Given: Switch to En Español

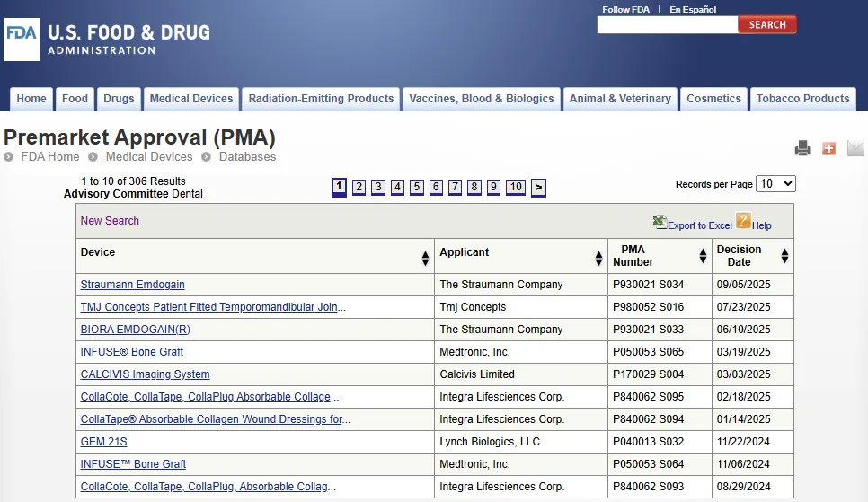Looking at the screenshot, I should 693,9.
